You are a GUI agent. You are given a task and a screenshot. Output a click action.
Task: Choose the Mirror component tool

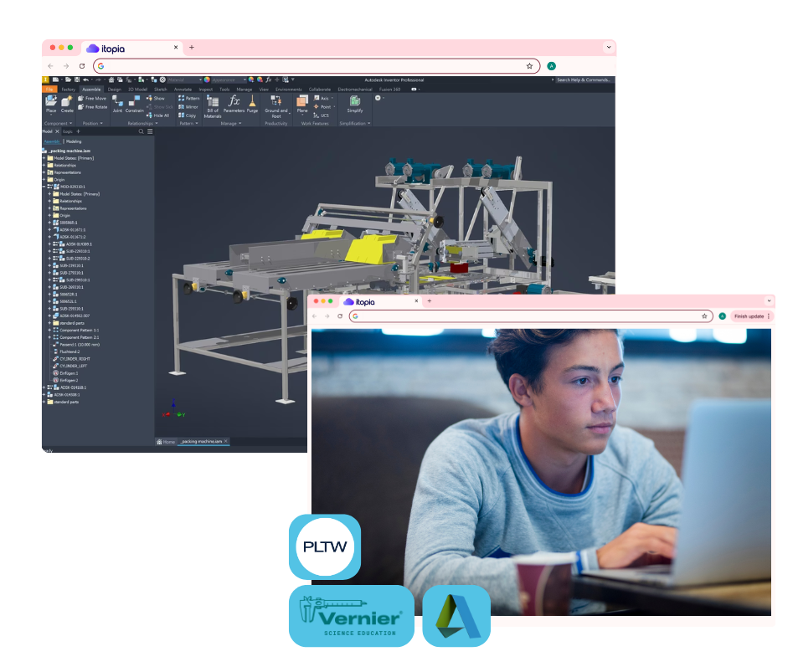[x=188, y=107]
